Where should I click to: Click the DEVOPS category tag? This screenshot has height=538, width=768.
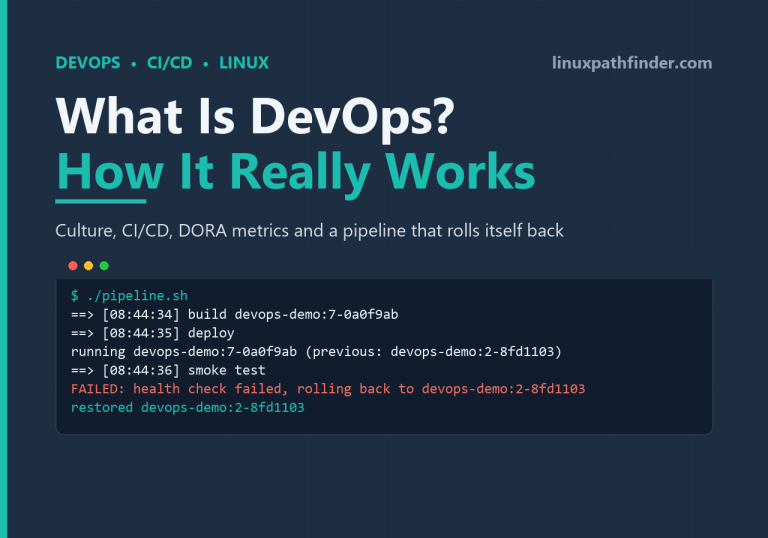pos(88,63)
